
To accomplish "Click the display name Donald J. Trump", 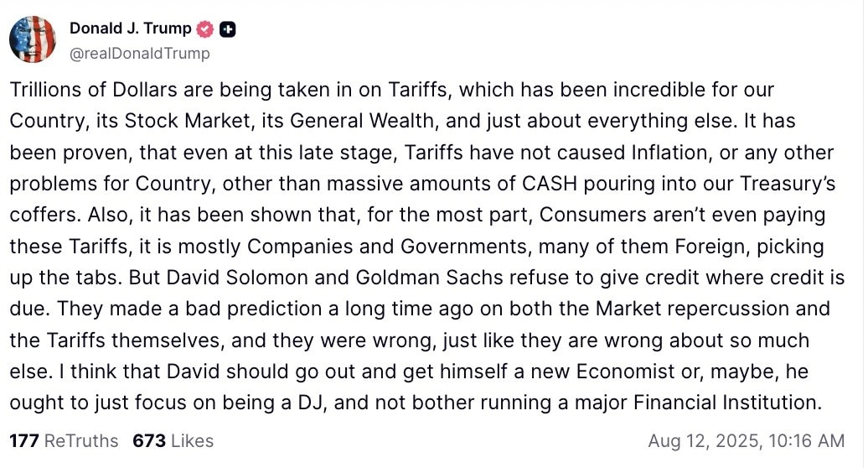I will tap(130, 29).
